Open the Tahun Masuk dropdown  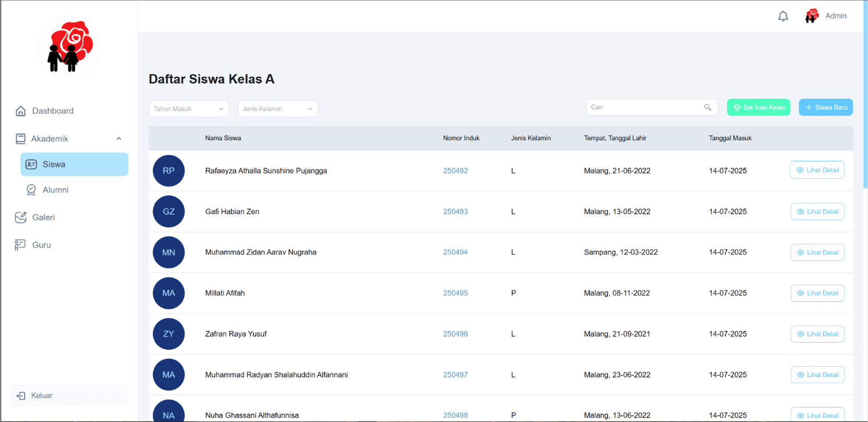click(189, 109)
